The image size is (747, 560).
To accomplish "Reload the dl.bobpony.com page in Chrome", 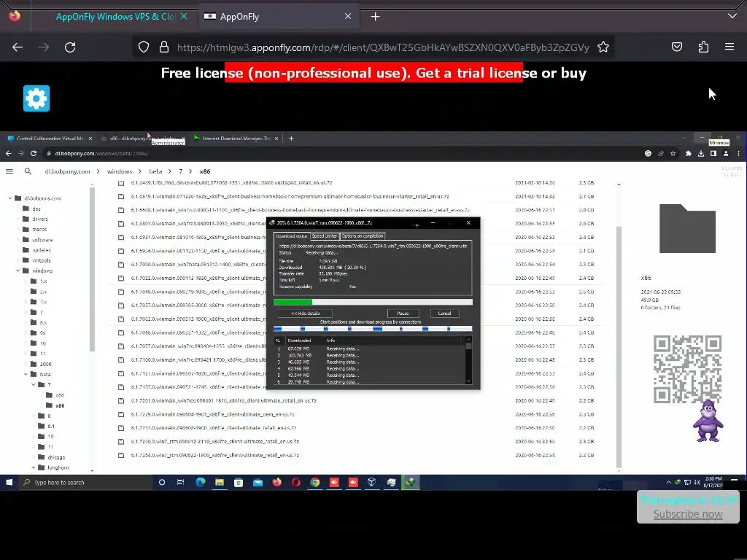I will pos(34,153).
